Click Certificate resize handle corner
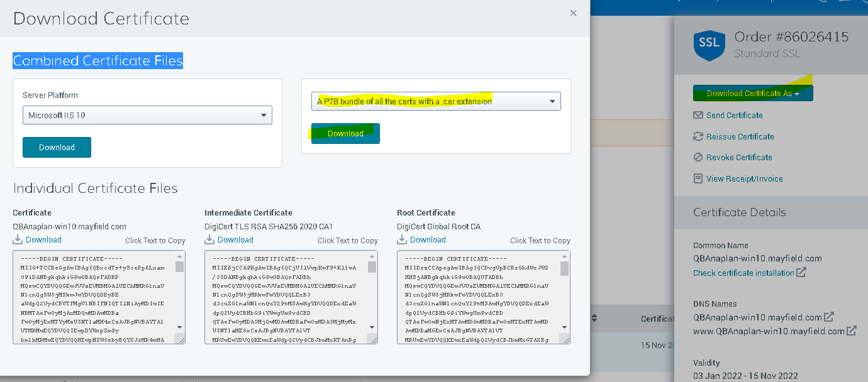 coord(181,339)
